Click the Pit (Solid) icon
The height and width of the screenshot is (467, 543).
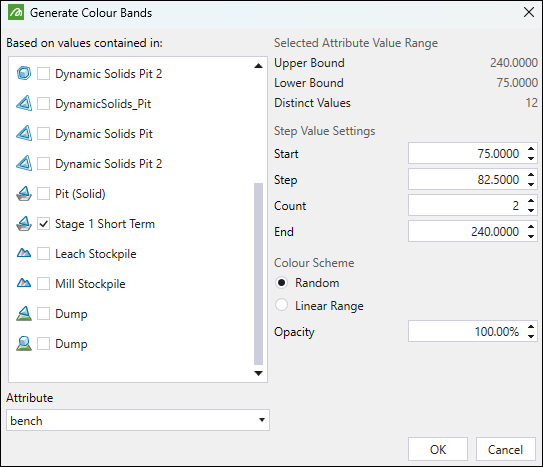tap(24, 194)
